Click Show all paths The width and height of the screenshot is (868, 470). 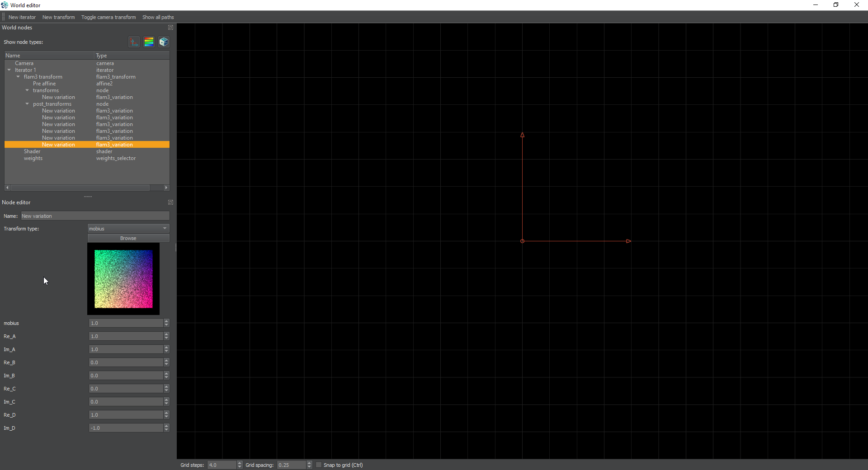coord(158,17)
